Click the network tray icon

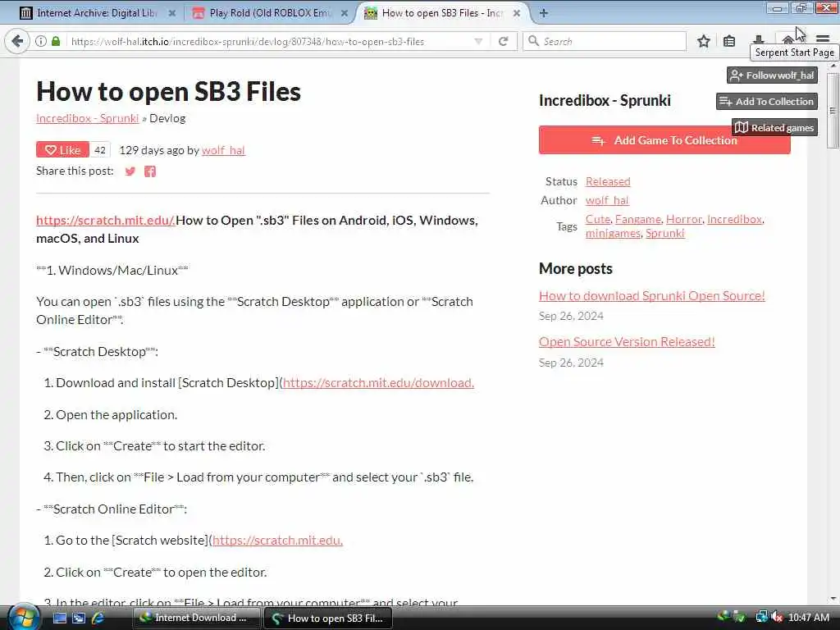click(x=762, y=618)
